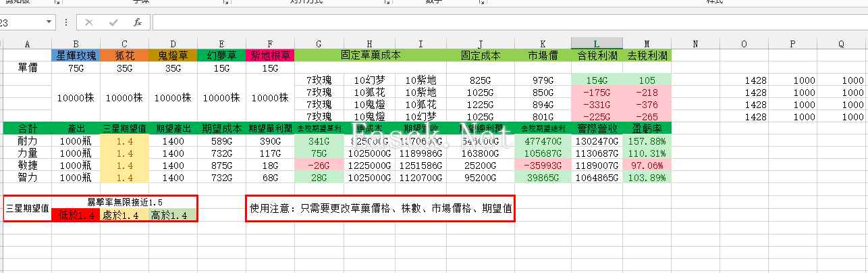Select the 1.4 cell in 耐力 row
Image resolution: width=868 pixels, height=273 pixels.
tap(124, 141)
